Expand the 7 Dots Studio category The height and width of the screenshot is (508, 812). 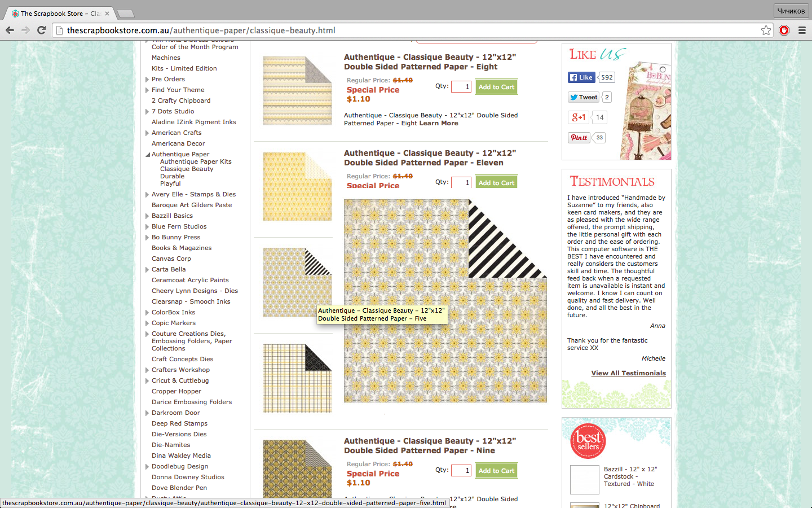[x=147, y=111]
